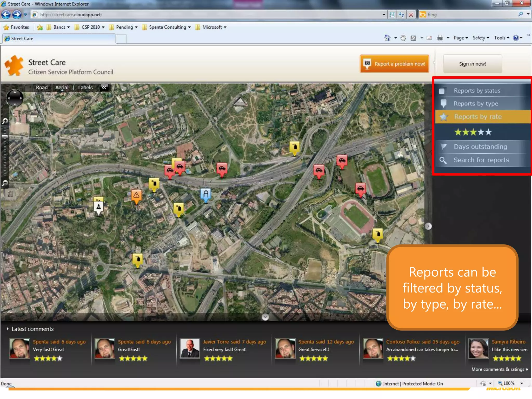
Task: Open a new blank browser tab
Action: tap(121, 39)
